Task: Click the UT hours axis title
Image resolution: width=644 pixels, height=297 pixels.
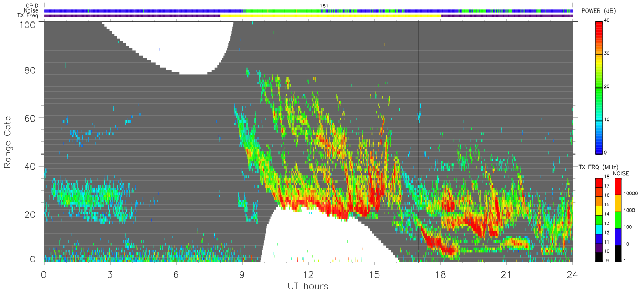Action: (x=308, y=286)
